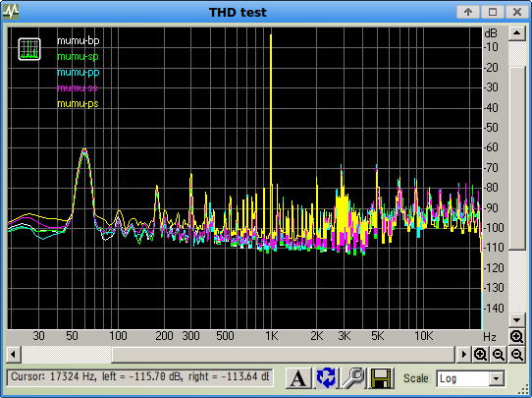The width and height of the screenshot is (532, 398).
Task: Click the text 'A' button in bottom toolbar
Action: pyautogui.click(x=298, y=378)
